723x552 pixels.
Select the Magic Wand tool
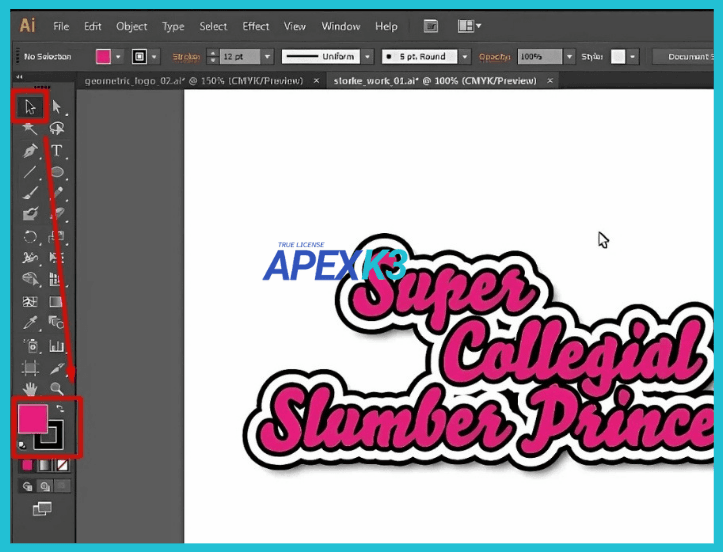tap(30, 128)
